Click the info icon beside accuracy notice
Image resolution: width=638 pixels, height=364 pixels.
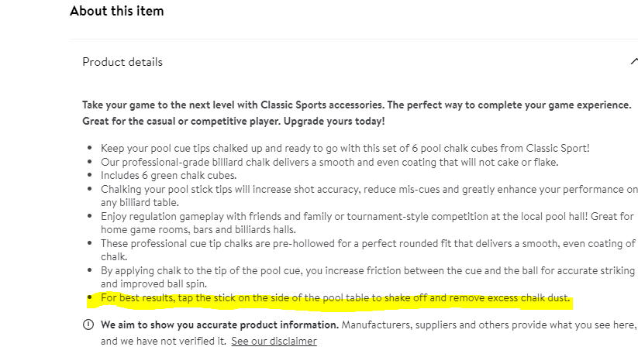pos(88,325)
